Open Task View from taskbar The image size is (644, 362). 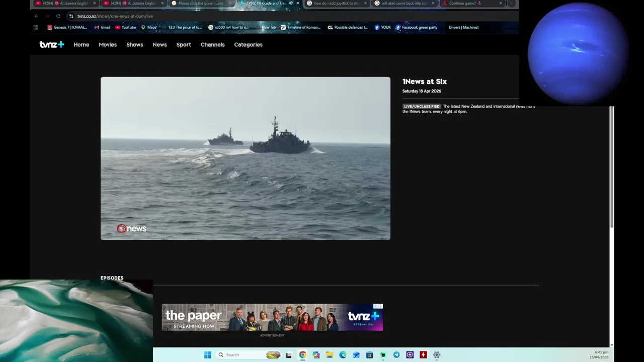pos(288,355)
